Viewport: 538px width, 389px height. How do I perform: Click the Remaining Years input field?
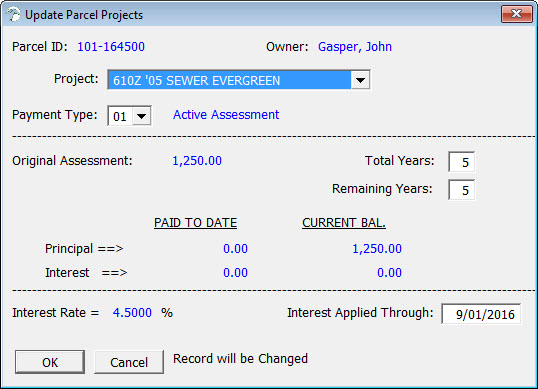tap(461, 190)
